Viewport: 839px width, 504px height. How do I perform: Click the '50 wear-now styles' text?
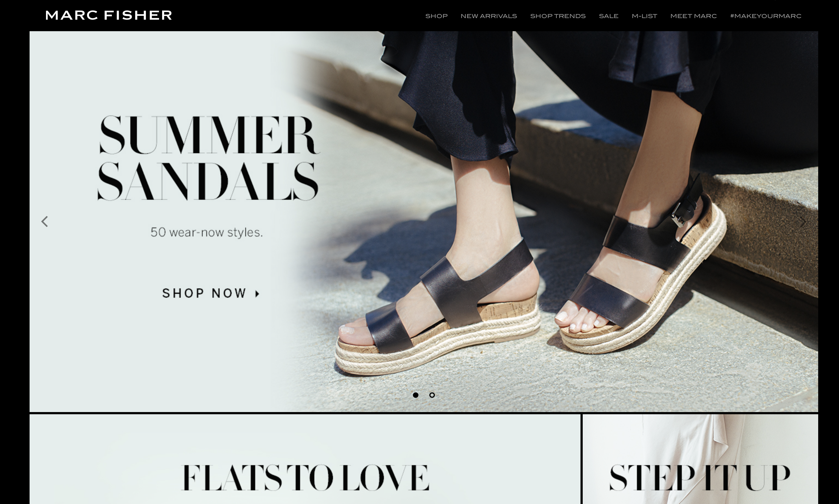point(207,232)
